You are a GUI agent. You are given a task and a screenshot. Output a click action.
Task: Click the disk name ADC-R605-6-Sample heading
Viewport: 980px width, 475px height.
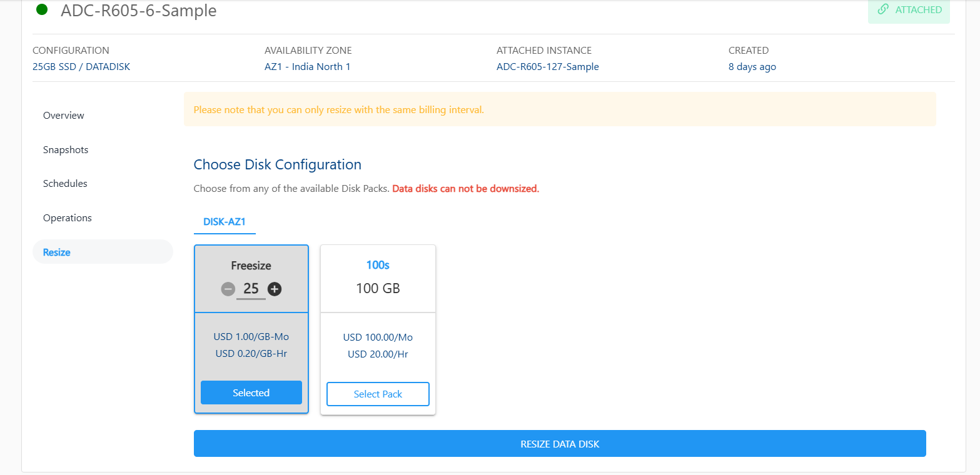point(139,11)
